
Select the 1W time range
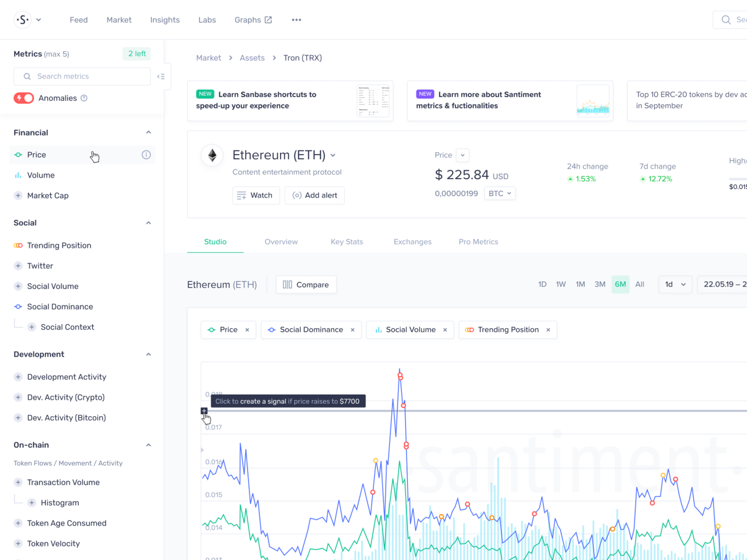click(561, 284)
